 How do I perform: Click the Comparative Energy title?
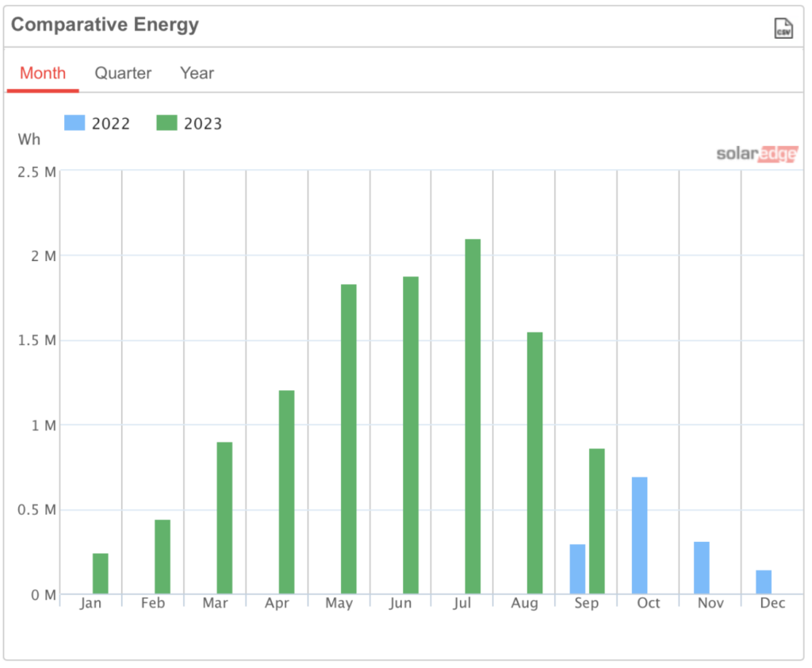pos(105,25)
